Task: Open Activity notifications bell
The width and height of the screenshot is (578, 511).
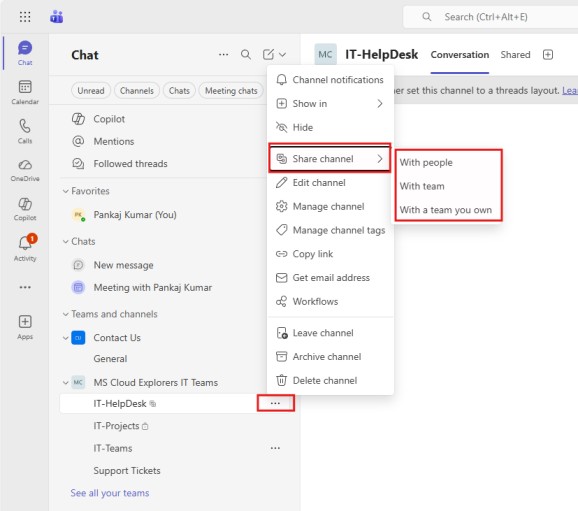Action: pyautogui.click(x=25, y=248)
